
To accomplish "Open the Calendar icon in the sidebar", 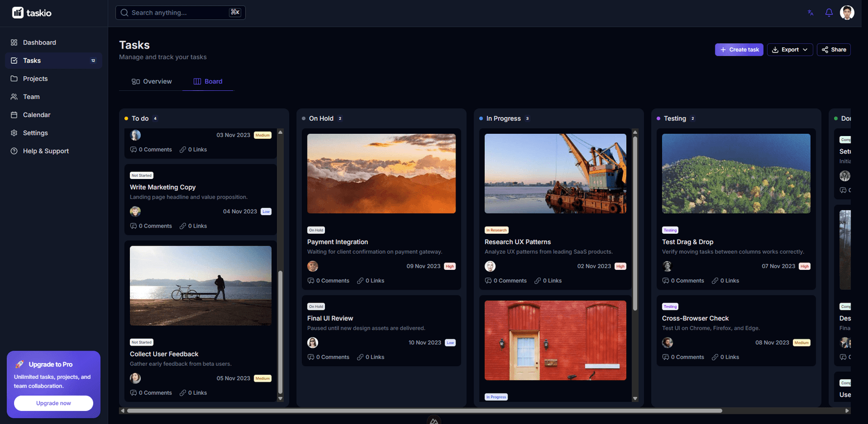I will (x=13, y=115).
